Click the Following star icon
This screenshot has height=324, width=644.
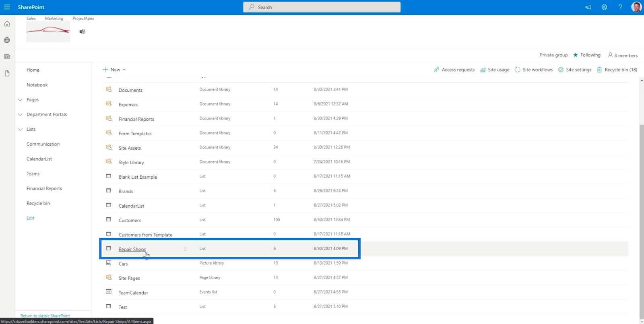point(576,55)
